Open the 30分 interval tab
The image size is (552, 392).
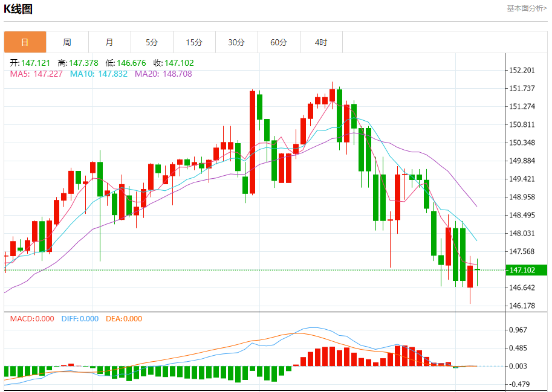[236, 42]
